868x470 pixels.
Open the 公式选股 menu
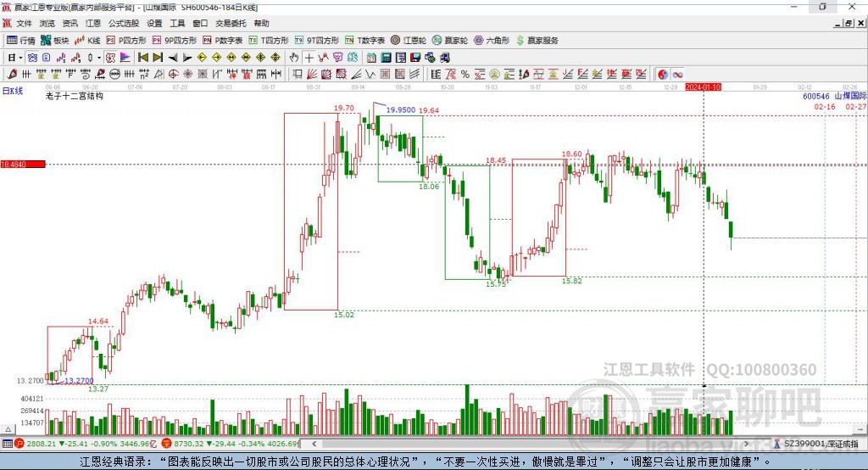coord(124,23)
